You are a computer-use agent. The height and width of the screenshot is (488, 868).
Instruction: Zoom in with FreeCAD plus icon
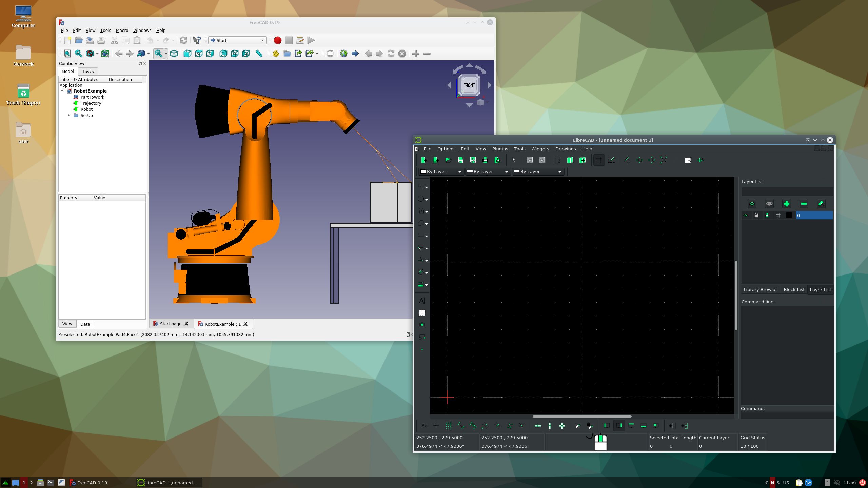click(x=416, y=54)
